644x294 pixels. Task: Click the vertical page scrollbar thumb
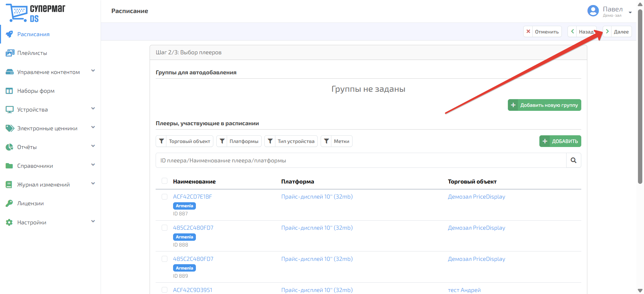pos(640,96)
